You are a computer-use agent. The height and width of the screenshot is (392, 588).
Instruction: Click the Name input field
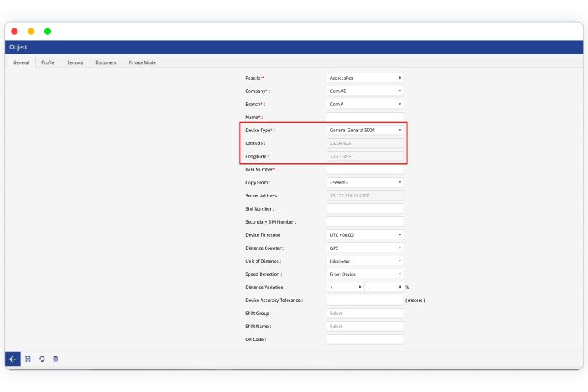point(365,117)
